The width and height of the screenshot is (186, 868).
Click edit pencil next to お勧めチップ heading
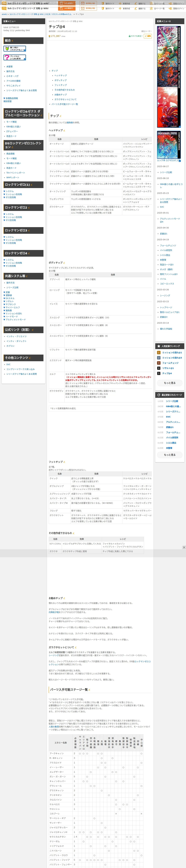coord(64,598)
